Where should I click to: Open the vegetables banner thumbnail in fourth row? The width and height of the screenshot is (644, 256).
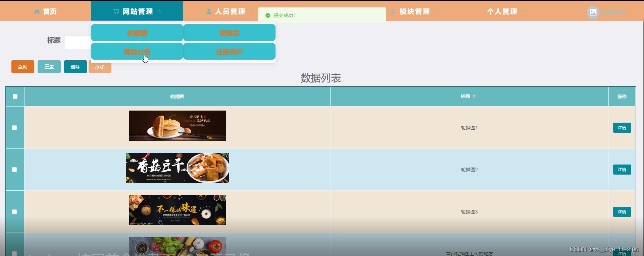coord(178,246)
